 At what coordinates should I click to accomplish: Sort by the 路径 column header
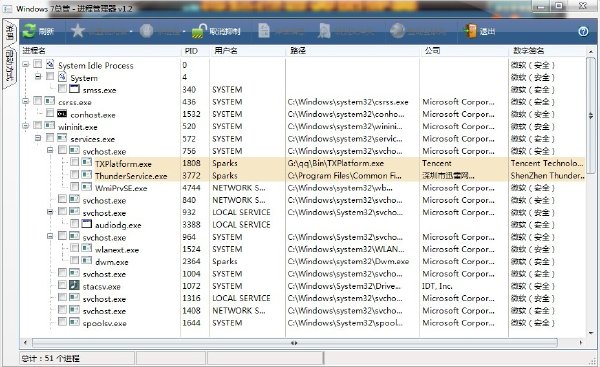(352, 51)
